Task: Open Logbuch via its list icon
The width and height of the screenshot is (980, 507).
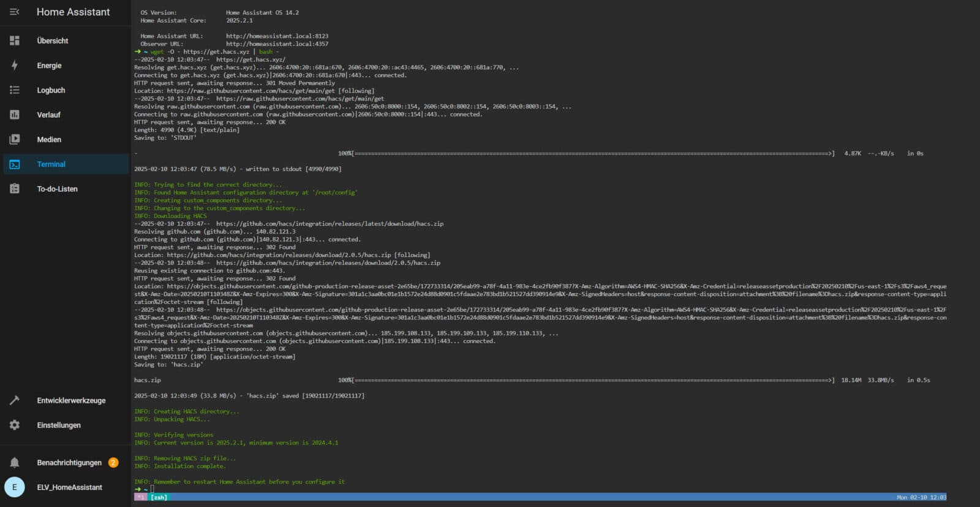Action: [15, 90]
